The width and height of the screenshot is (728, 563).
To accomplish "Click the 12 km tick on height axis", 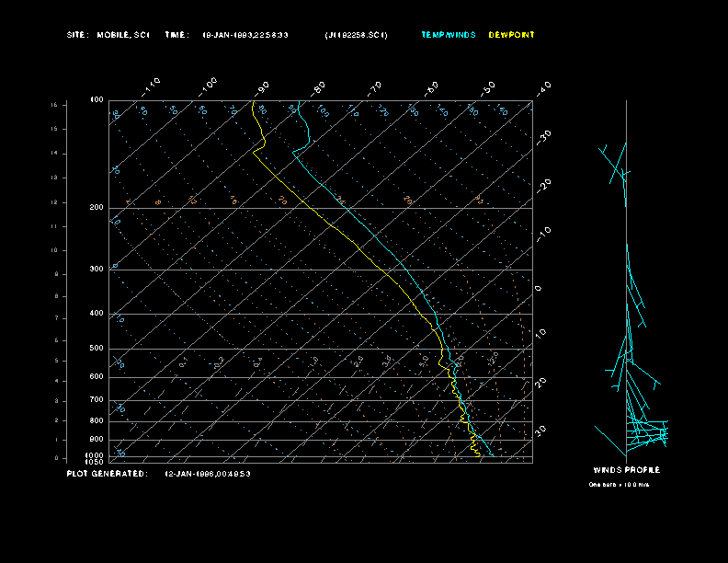I will tap(55, 202).
